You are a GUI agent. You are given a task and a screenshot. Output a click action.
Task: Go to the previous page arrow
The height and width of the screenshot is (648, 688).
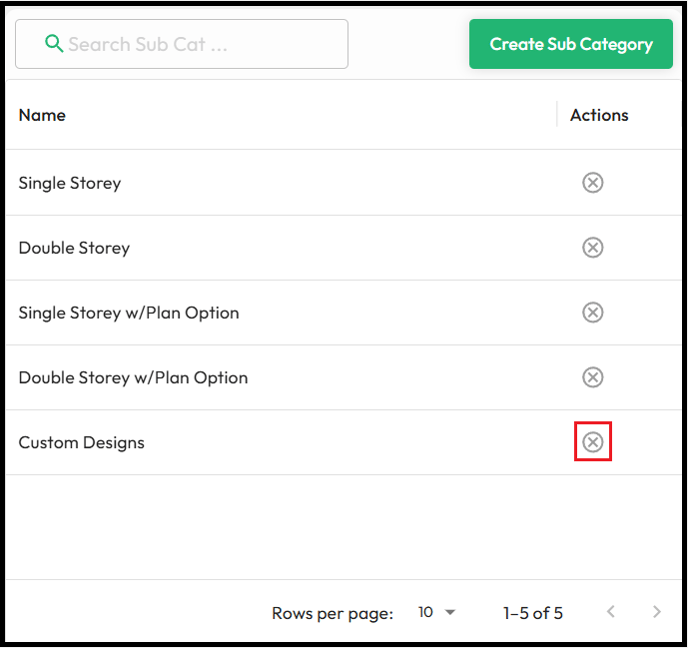point(611,612)
